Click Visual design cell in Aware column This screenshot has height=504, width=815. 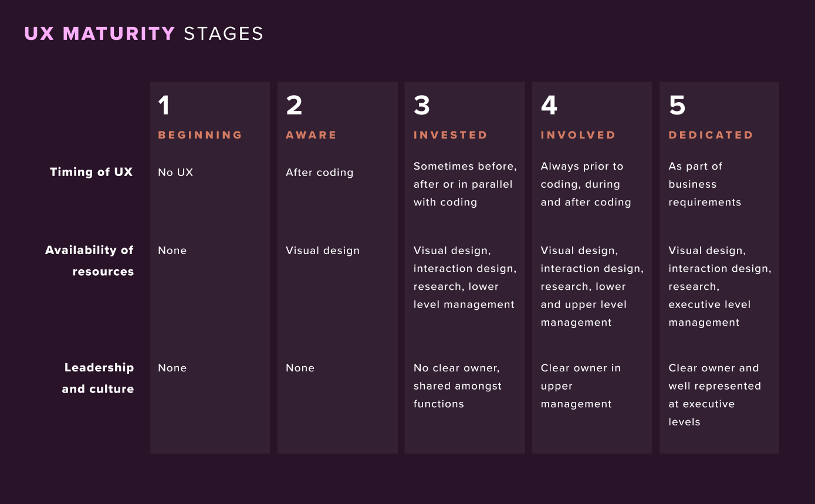tap(323, 251)
